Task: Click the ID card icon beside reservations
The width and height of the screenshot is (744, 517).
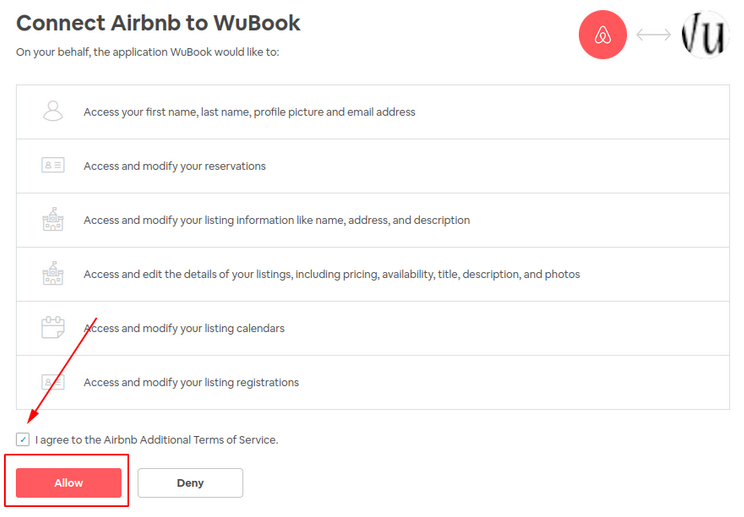Action: click(53, 165)
